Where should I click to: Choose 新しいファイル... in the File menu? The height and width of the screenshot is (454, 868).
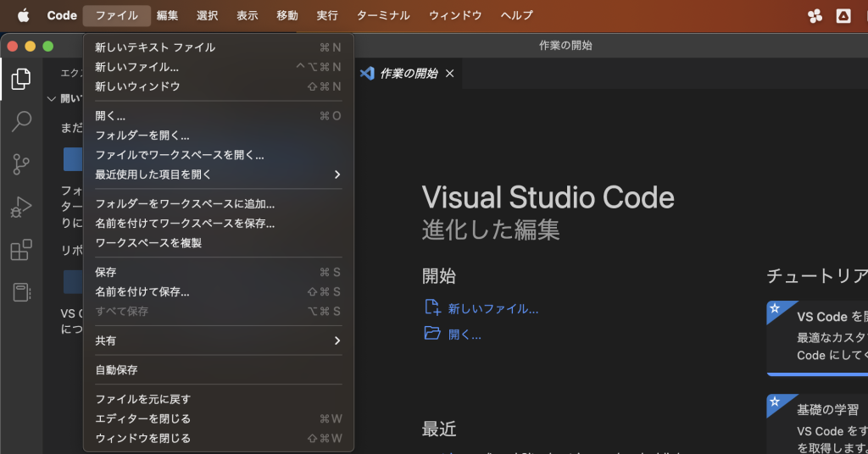(218, 67)
